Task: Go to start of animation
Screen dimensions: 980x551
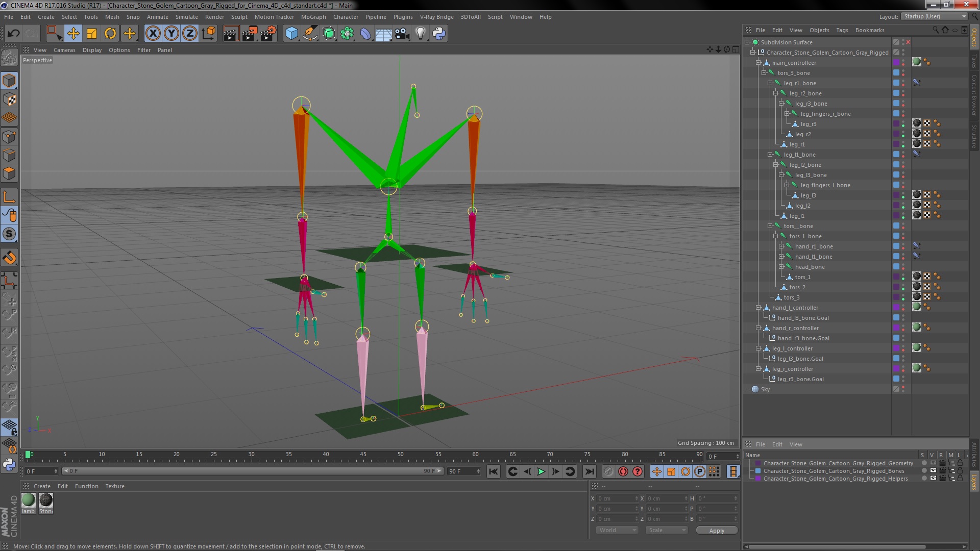Action: (493, 472)
